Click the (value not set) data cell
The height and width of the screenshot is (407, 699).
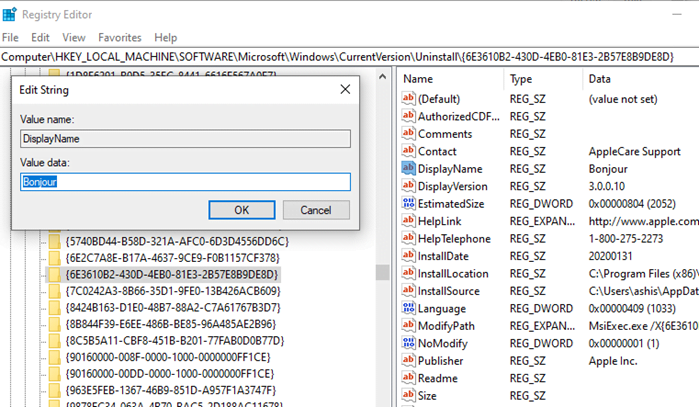coord(623,99)
